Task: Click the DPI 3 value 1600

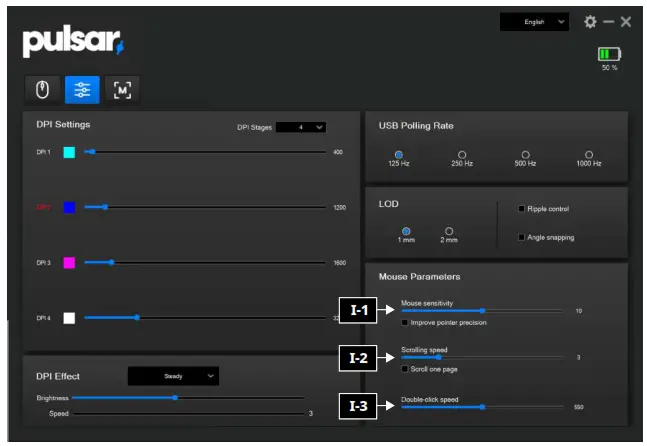Action: pyautogui.click(x=340, y=263)
